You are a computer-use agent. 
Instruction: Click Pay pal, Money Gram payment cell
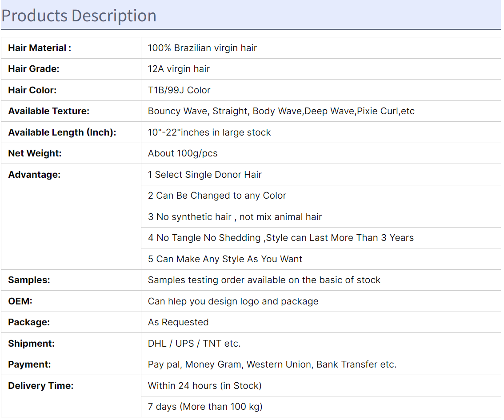(272, 364)
